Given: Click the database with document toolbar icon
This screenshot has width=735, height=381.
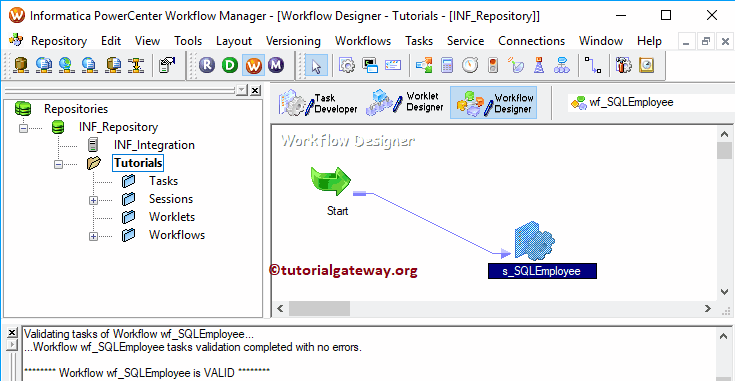Looking at the screenshot, I should 113,65.
